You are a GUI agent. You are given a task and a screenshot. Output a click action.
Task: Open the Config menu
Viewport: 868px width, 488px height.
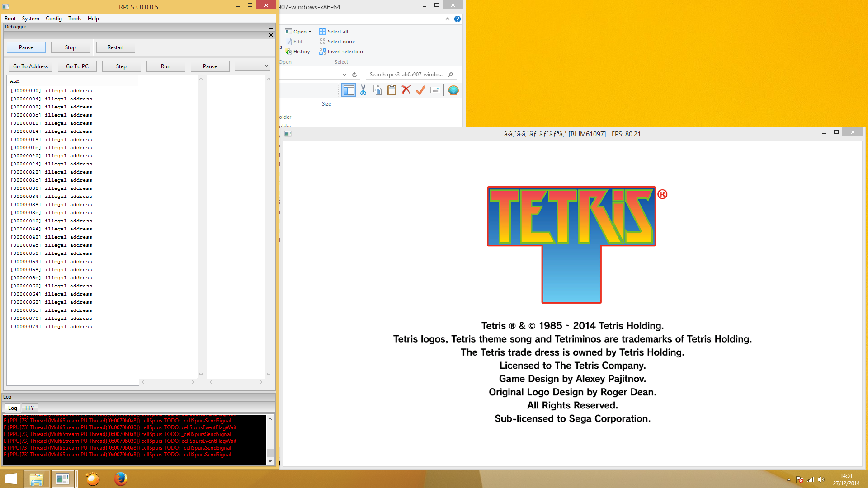point(53,19)
